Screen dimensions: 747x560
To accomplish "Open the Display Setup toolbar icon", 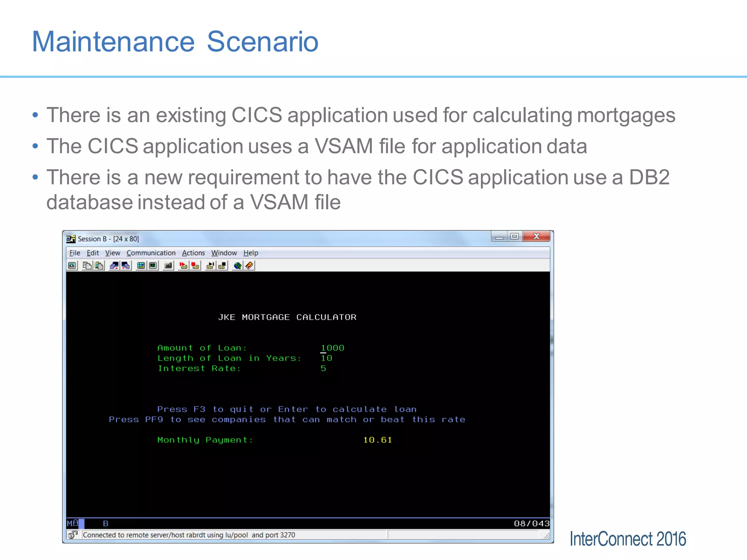I will [141, 266].
